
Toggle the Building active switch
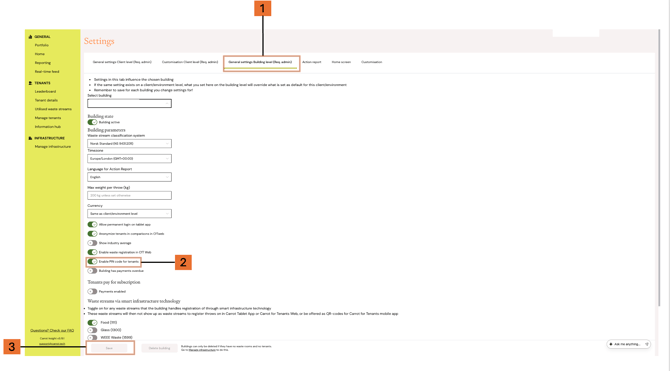point(92,122)
